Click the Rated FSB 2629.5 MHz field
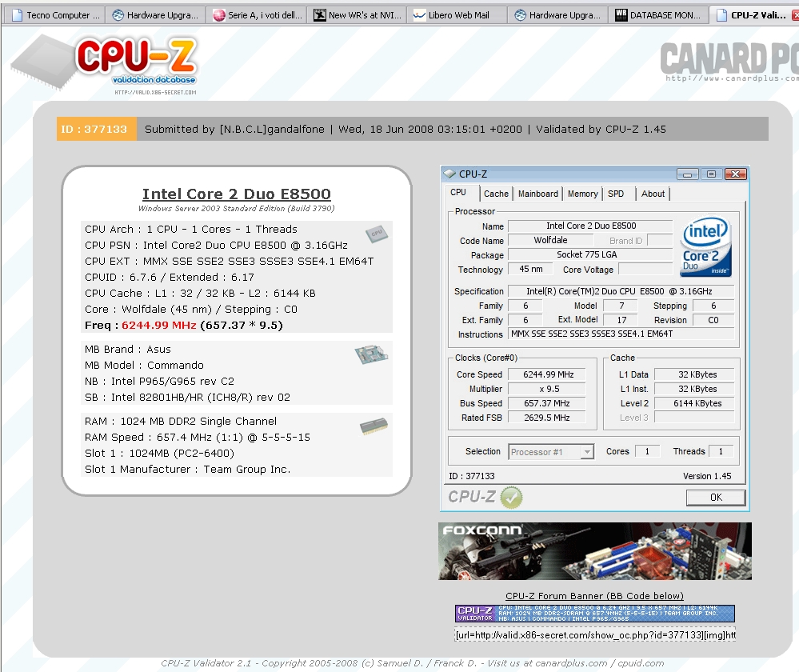The image size is (799, 672). point(547,418)
